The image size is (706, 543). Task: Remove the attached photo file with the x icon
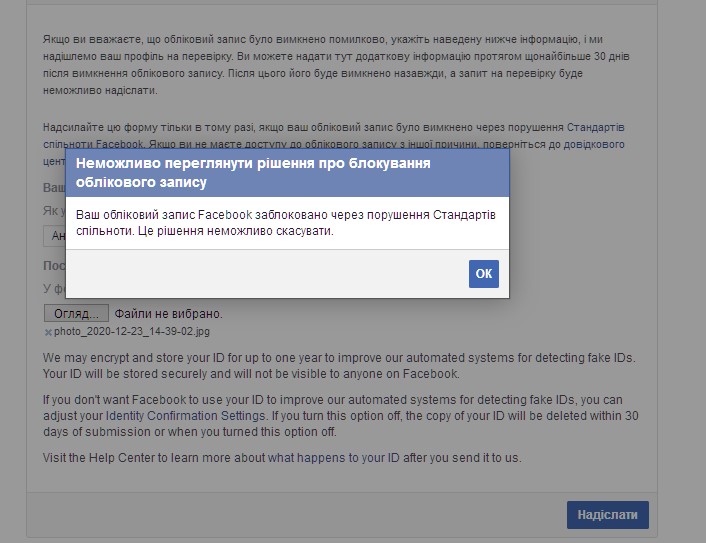pos(47,332)
